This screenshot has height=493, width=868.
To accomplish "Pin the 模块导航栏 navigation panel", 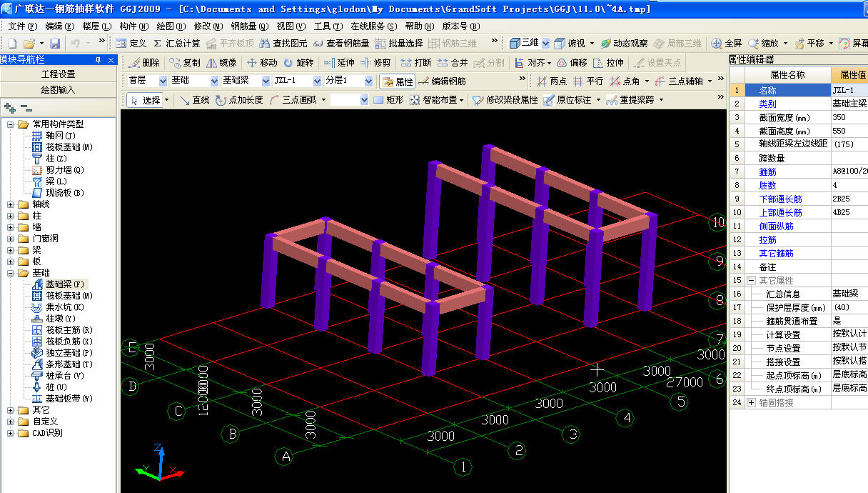I will pos(98,59).
